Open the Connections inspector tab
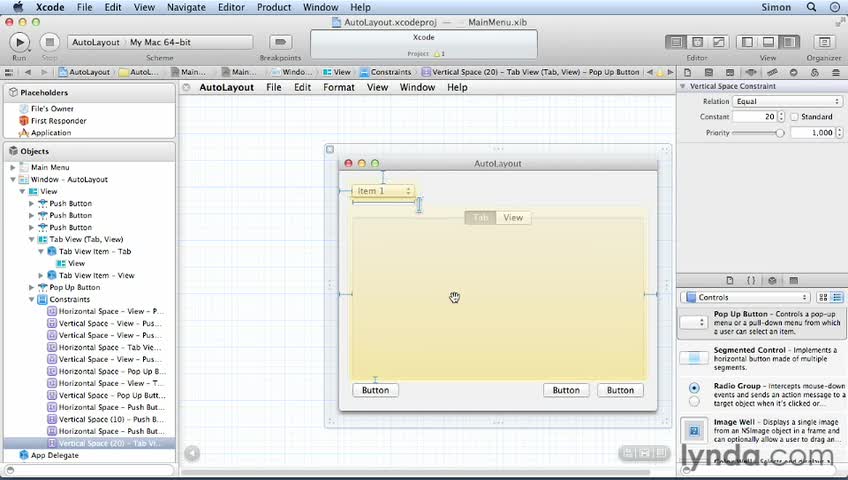The image size is (848, 480). 793,72
